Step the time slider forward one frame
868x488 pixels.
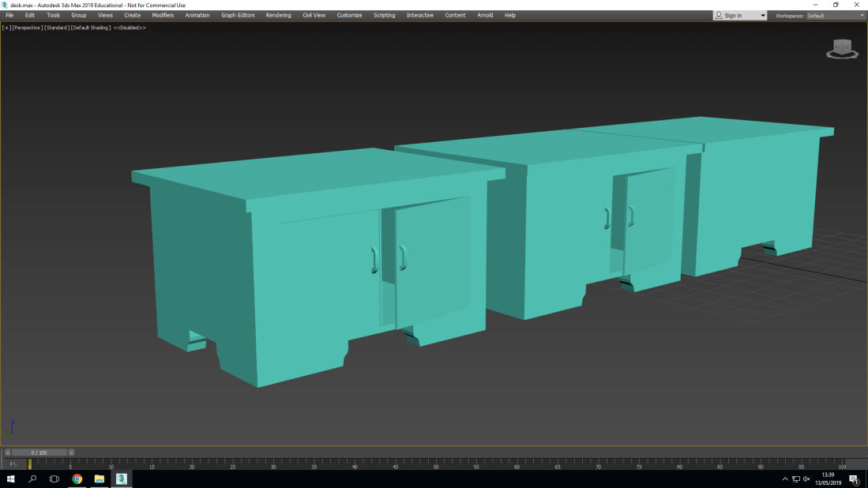point(71,452)
